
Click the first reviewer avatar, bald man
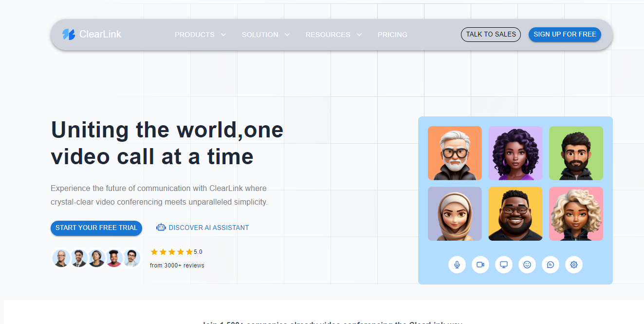tap(61, 258)
